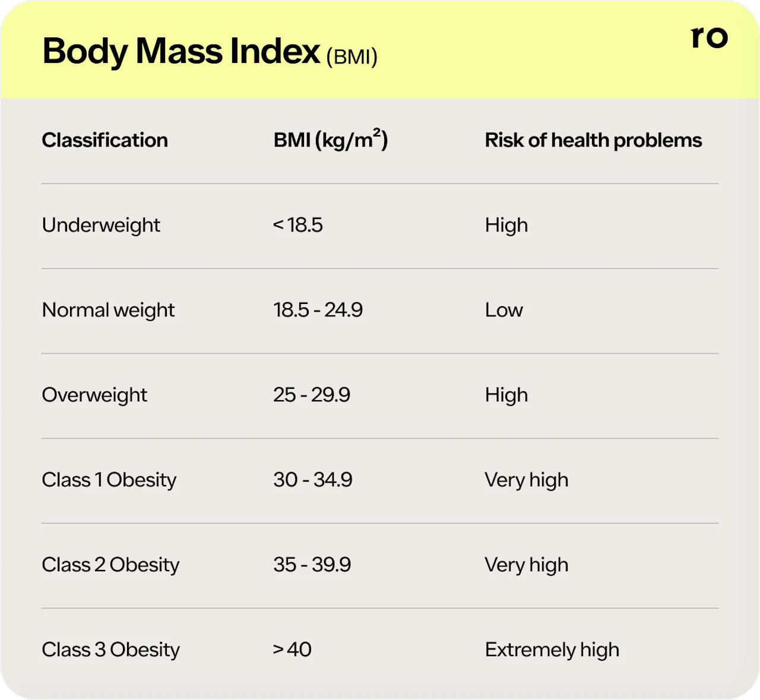Click the Normal weight row label
The height and width of the screenshot is (700, 760).
pos(108,310)
